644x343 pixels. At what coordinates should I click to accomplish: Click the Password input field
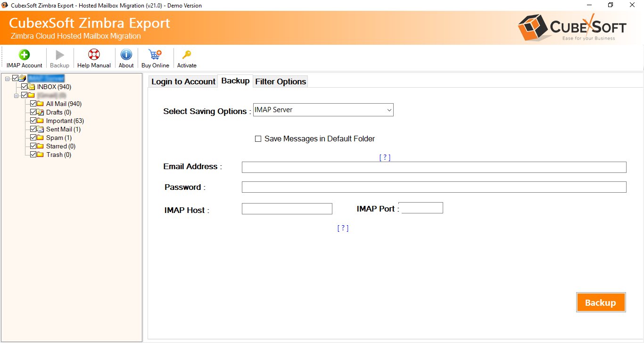point(434,187)
